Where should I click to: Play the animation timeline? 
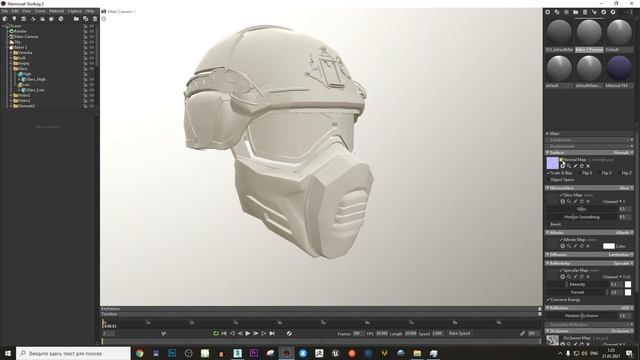click(248, 333)
